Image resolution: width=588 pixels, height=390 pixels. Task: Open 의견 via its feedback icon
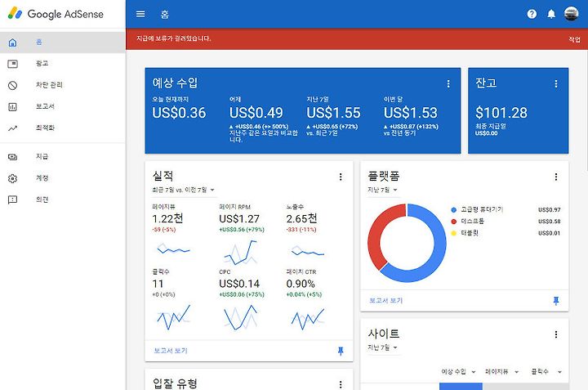pyautogui.click(x=13, y=199)
